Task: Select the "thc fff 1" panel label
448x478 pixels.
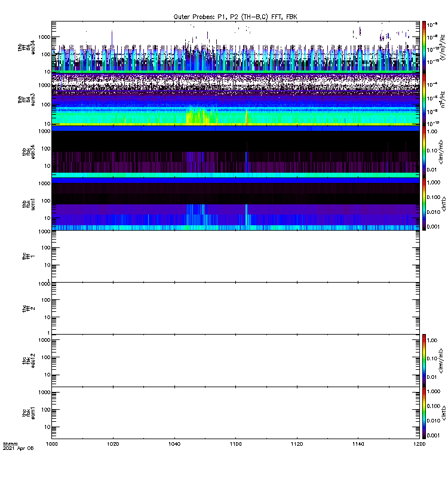Action: [x=29, y=256]
